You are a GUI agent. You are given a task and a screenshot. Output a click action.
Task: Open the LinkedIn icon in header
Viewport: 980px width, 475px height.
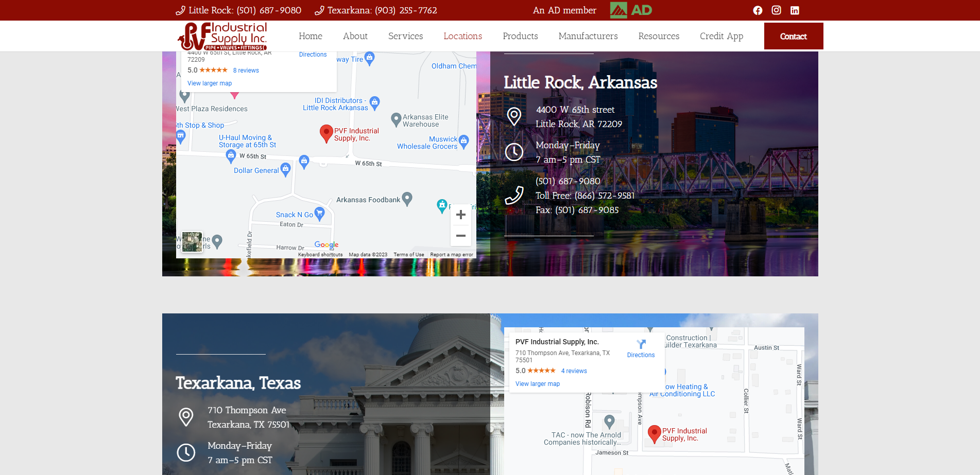pos(795,10)
